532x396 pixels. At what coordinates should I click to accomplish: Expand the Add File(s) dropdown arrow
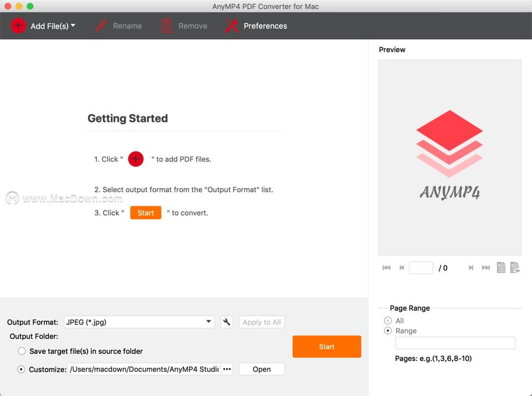pyautogui.click(x=73, y=25)
